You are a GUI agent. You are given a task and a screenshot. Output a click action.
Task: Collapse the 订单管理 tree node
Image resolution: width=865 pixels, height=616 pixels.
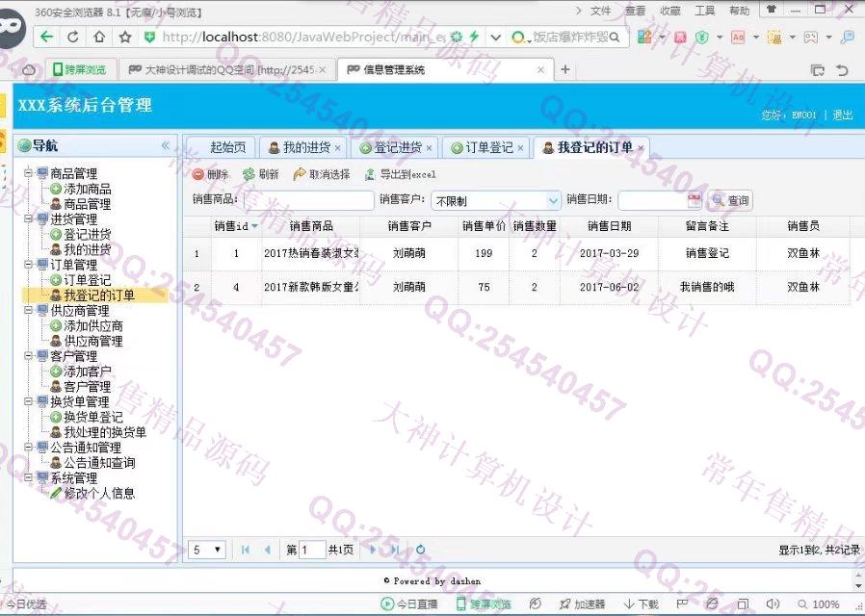(28, 265)
